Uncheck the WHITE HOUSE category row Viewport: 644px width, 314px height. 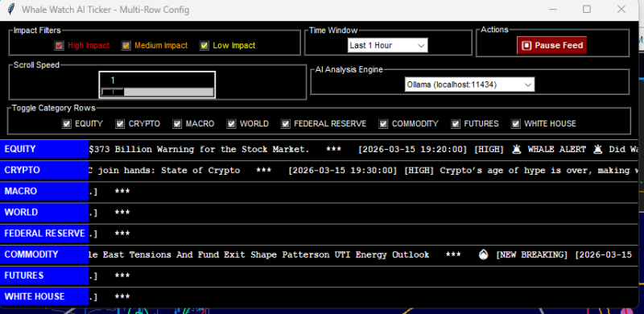coord(515,124)
